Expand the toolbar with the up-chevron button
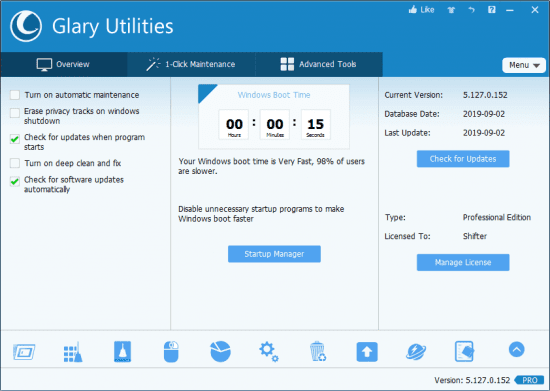This screenshot has width=550, height=391. click(x=516, y=349)
